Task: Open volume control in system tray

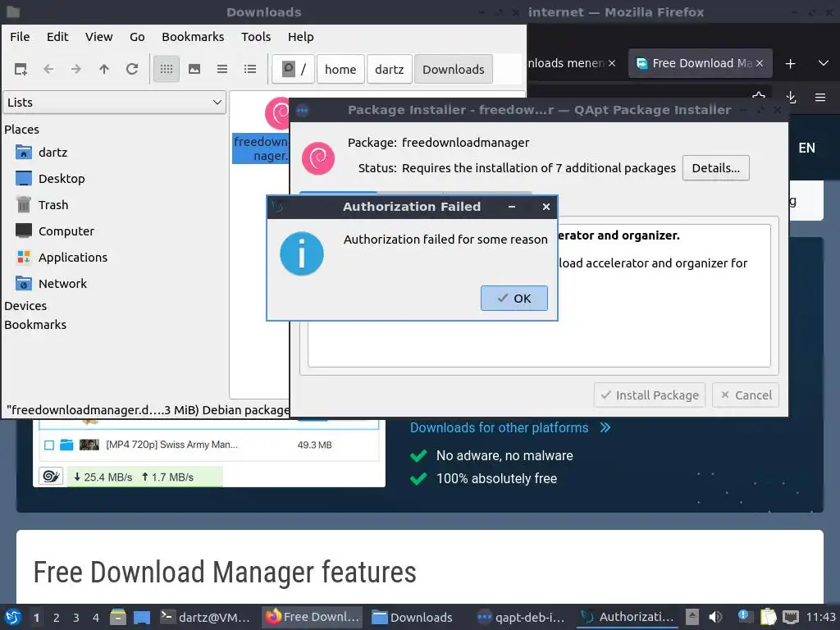Action: point(715,617)
